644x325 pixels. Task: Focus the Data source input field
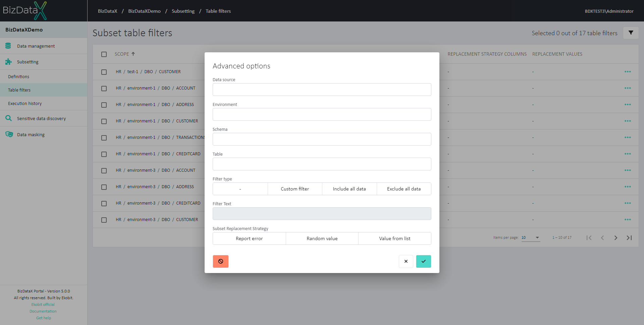coord(322,90)
